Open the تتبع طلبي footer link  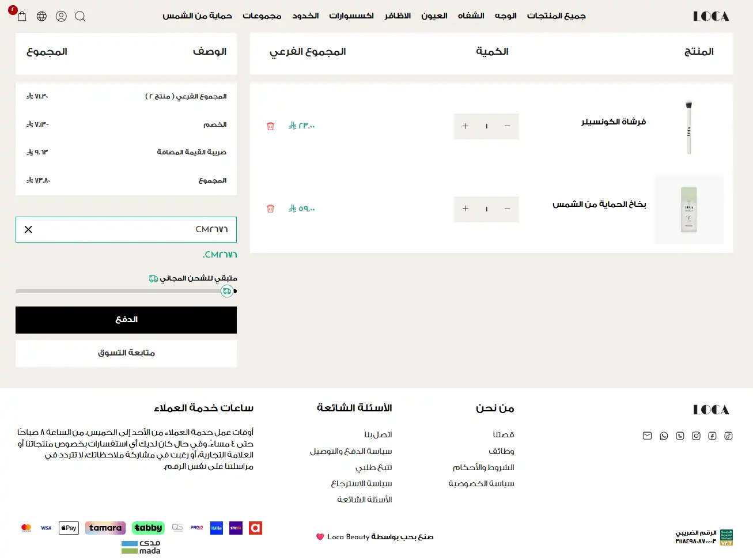[374, 467]
